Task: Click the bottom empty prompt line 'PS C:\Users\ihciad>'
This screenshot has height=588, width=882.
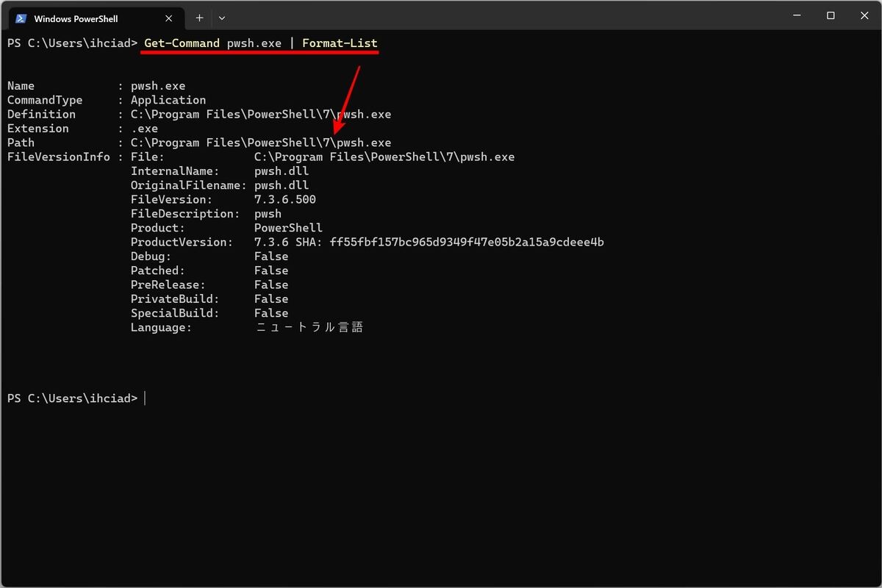Action: pyautogui.click(x=72, y=398)
